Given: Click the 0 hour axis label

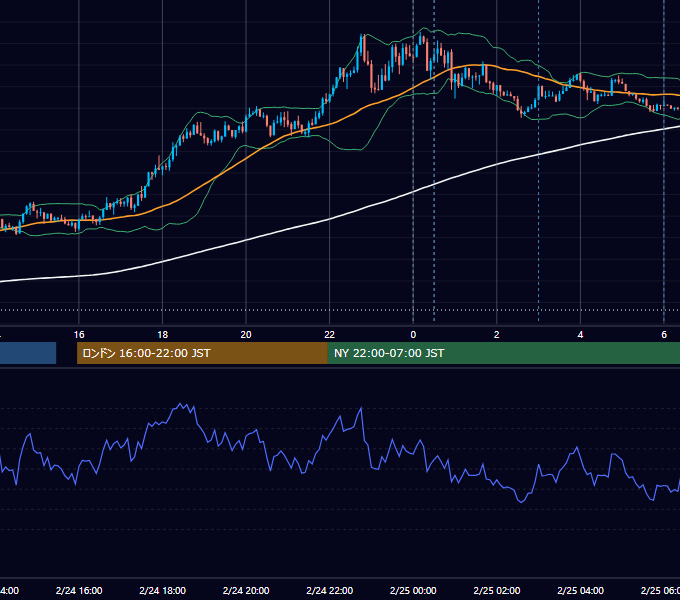Looking at the screenshot, I should point(413,335).
